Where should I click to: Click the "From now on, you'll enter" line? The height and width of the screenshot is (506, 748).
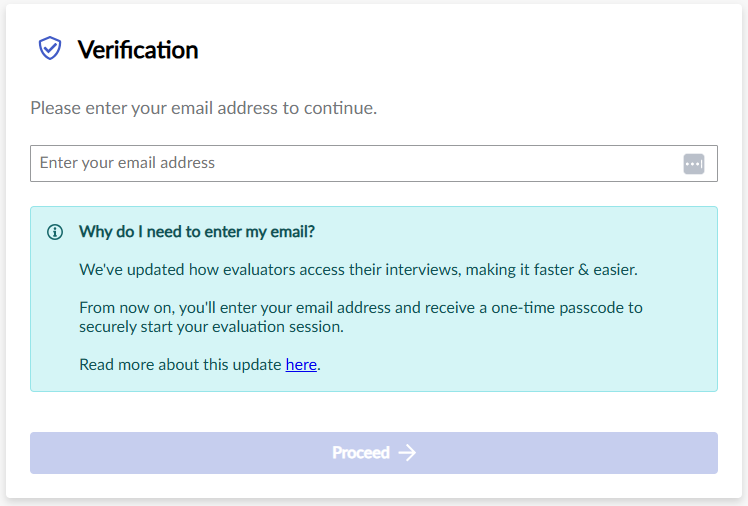pyautogui.click(x=360, y=308)
